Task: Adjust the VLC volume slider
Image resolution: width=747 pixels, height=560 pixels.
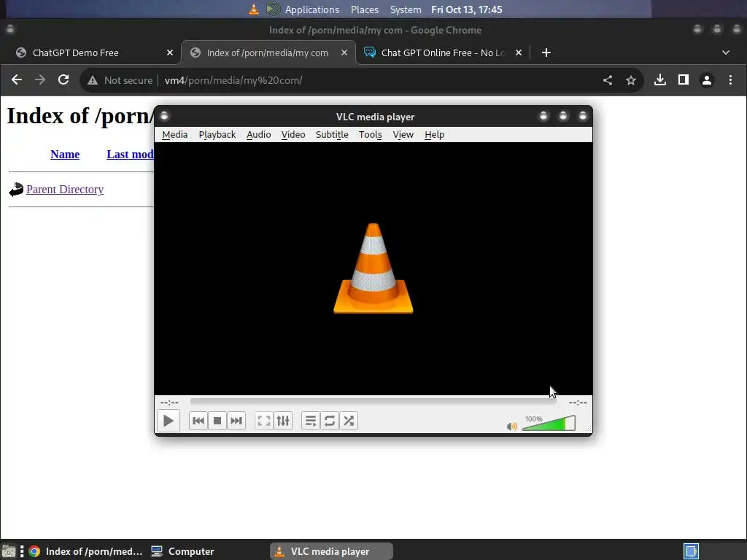Action: point(549,424)
